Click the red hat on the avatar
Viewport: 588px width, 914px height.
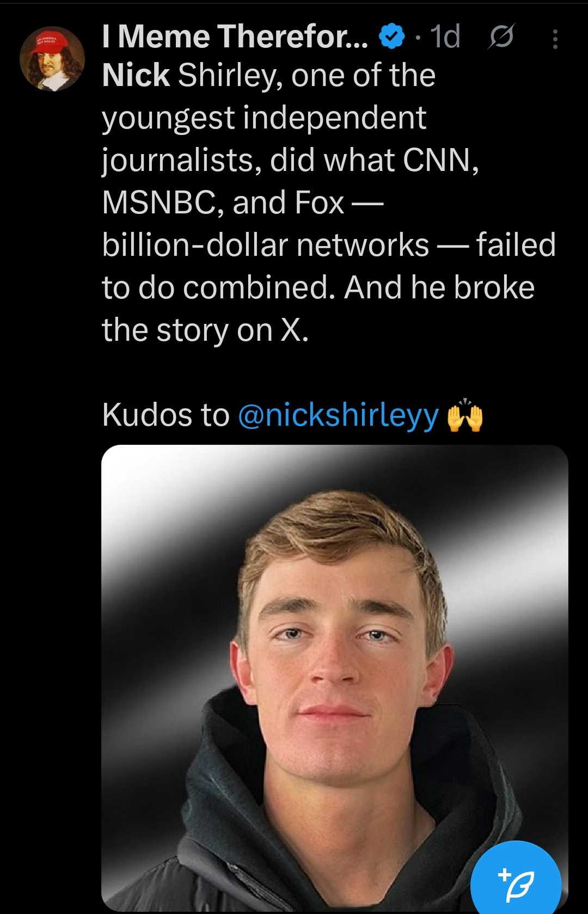coord(47,43)
